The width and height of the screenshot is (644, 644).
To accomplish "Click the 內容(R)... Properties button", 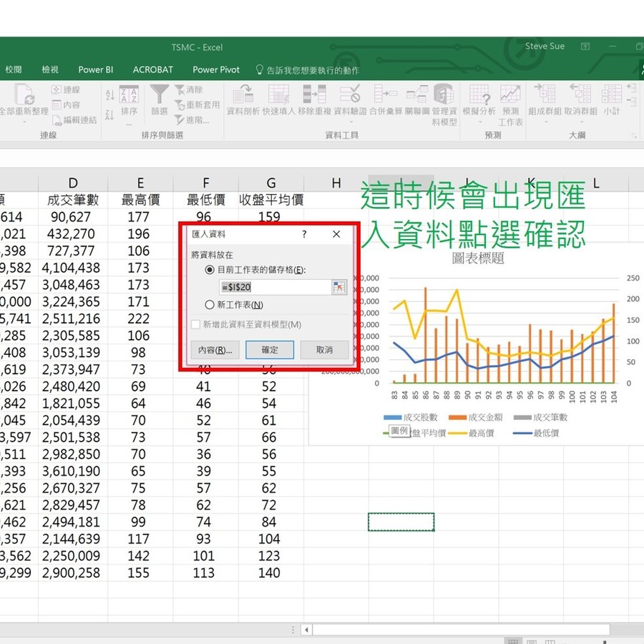I will click(215, 350).
